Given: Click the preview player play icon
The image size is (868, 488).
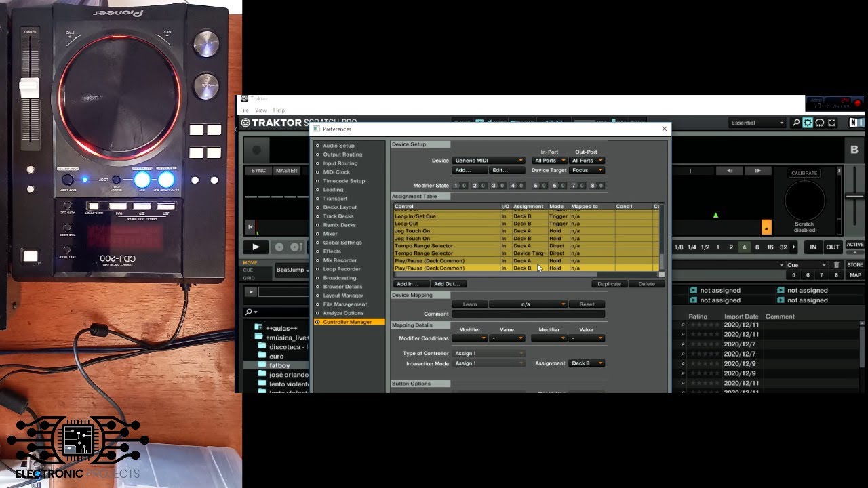Looking at the screenshot, I should coord(250,292).
